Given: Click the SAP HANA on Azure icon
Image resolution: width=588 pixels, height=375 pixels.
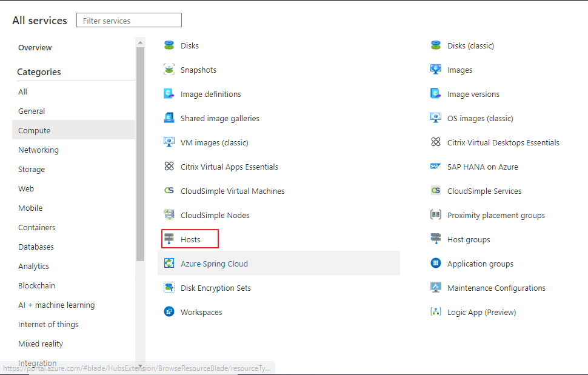Looking at the screenshot, I should [436, 167].
